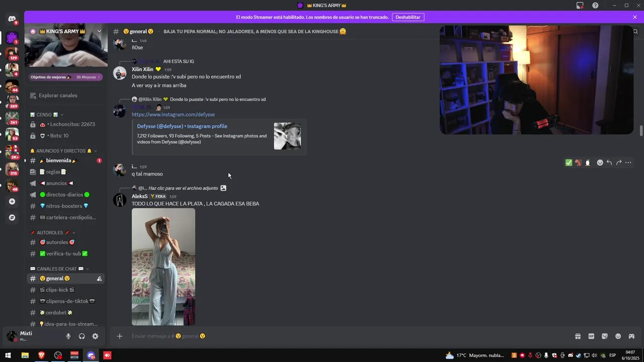Screen dimensions: 644x362
Task: Open Brave browser in taskbar
Action: [41, 355]
